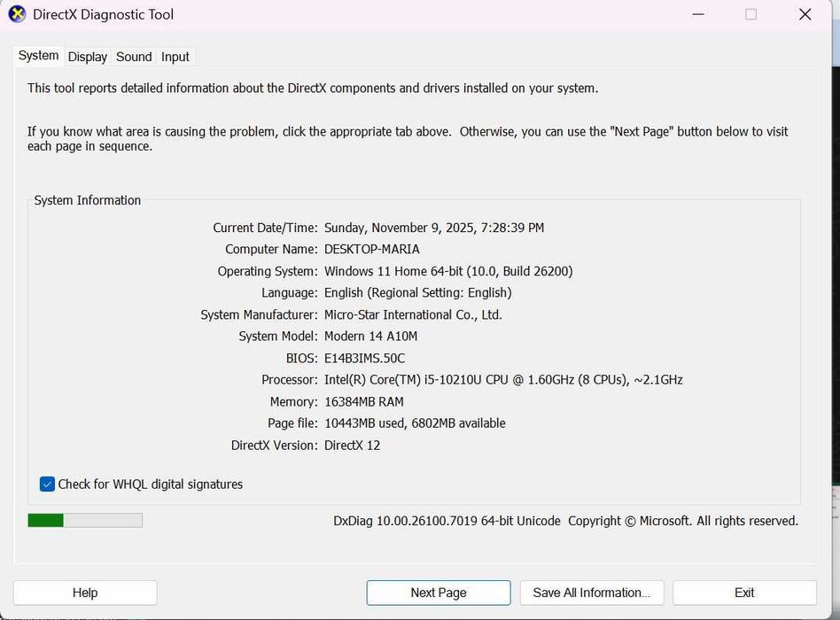This screenshot has width=840, height=620.
Task: Click the DirectX Version value
Action: click(353, 446)
